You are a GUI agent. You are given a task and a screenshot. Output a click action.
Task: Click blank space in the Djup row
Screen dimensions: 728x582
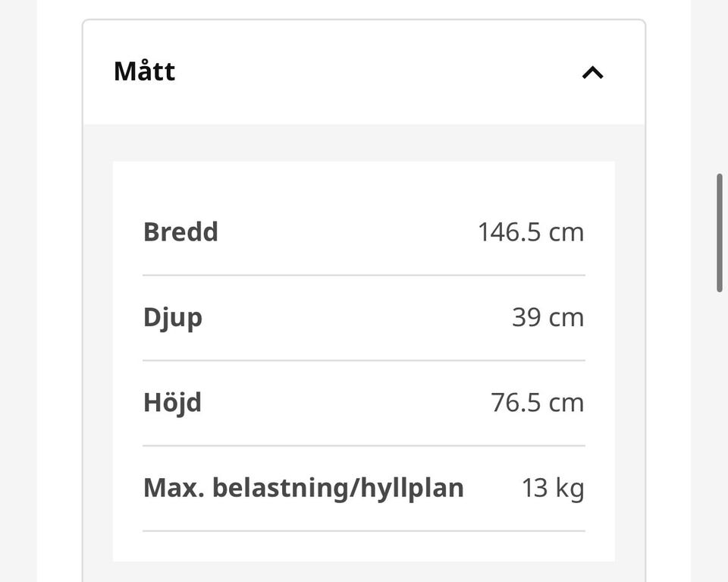[356, 318]
